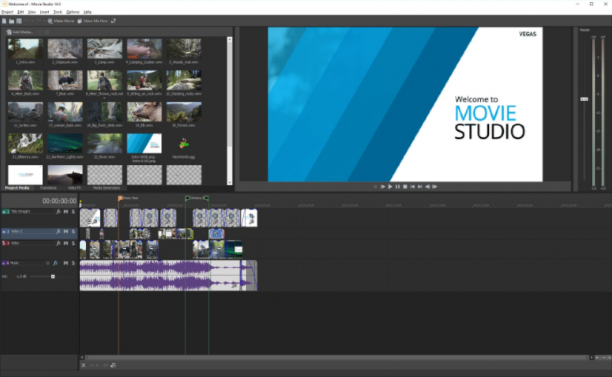Open the Insert menu
This screenshot has width=612, height=377.
(x=44, y=12)
